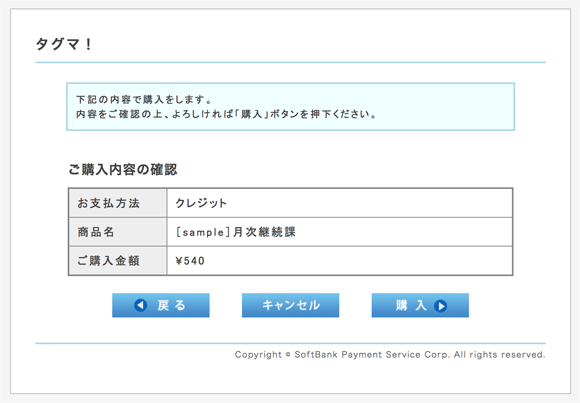
Task: Click the ¥540 purchase amount
Action: click(x=190, y=261)
